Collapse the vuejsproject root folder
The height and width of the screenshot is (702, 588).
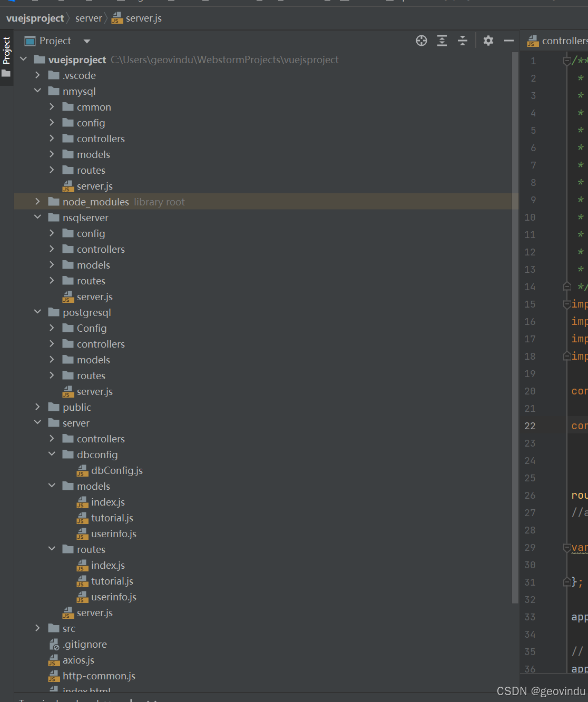(x=23, y=59)
